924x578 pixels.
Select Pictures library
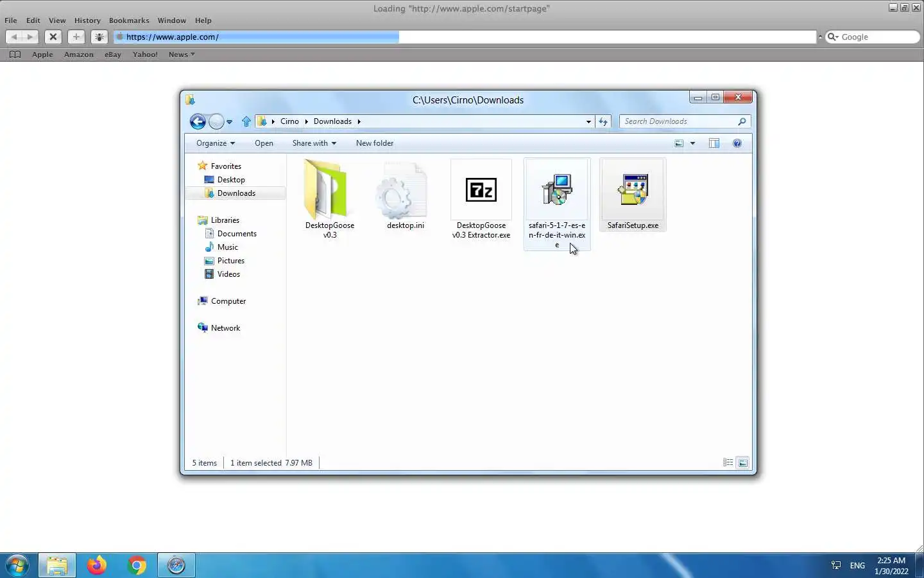pyautogui.click(x=230, y=261)
